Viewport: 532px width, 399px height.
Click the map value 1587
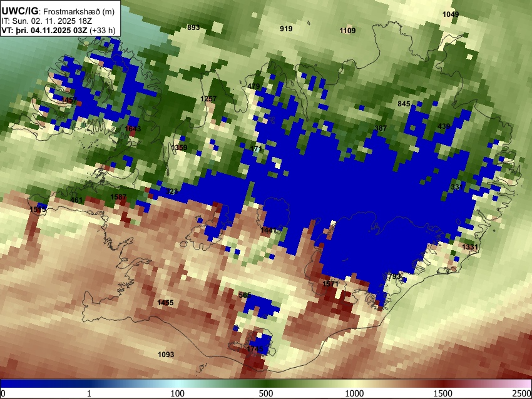click(x=118, y=197)
